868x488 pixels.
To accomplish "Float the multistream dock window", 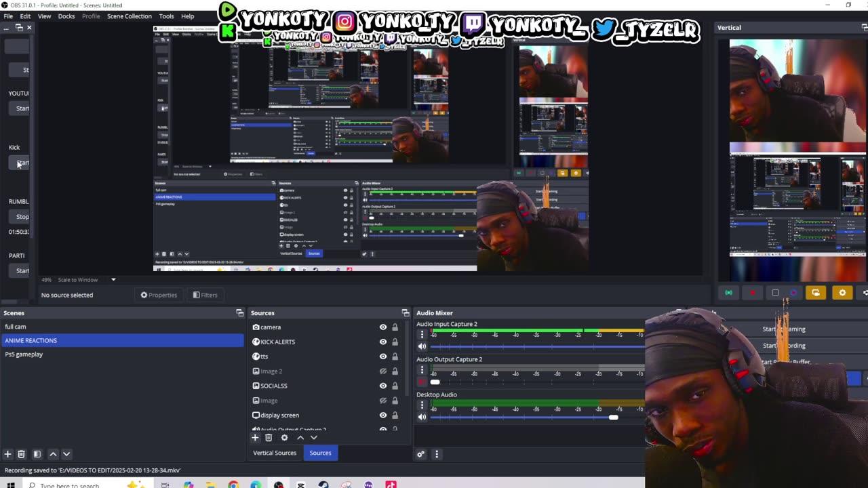I will tap(19, 27).
